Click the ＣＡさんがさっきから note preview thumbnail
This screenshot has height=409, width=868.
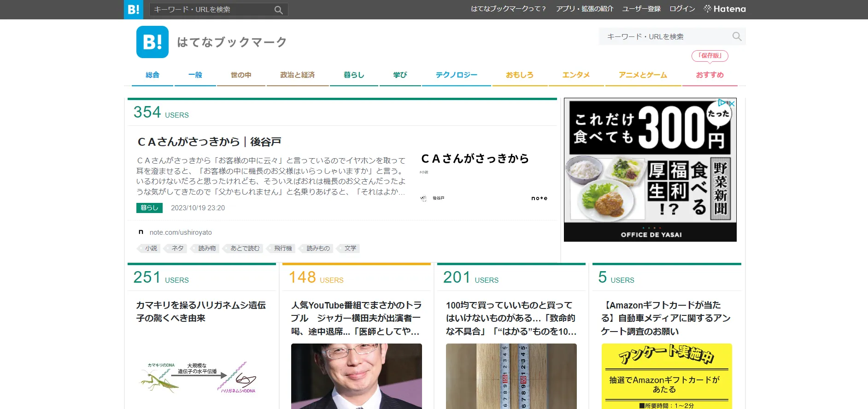[x=483, y=178]
